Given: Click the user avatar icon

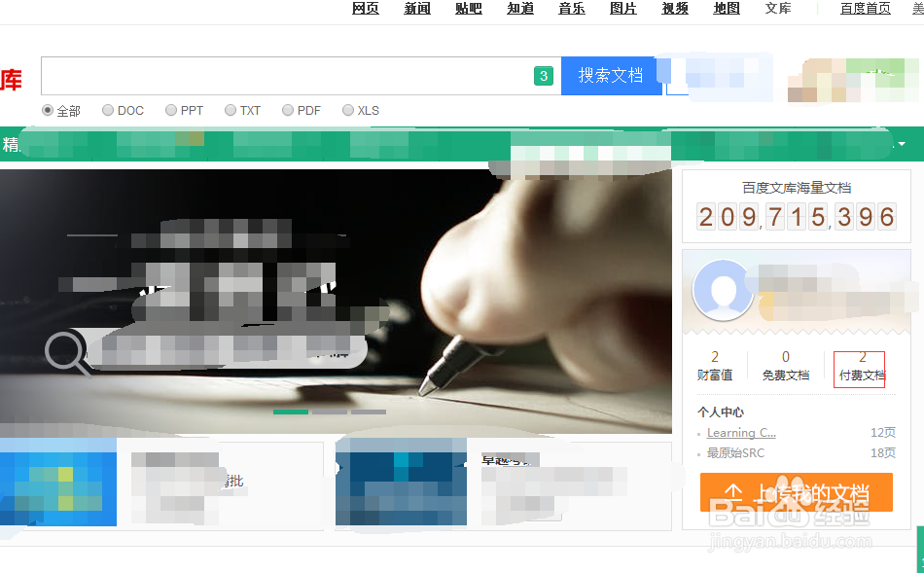Looking at the screenshot, I should [723, 290].
